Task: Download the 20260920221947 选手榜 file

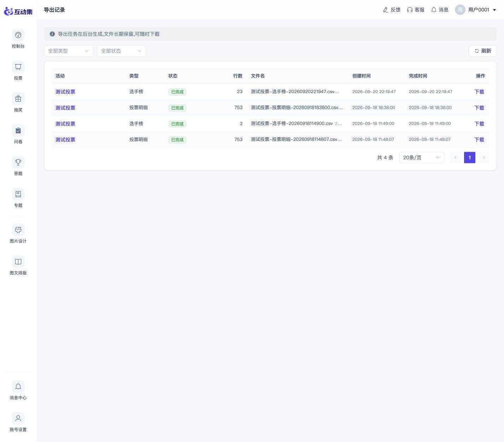Action: pyautogui.click(x=479, y=92)
